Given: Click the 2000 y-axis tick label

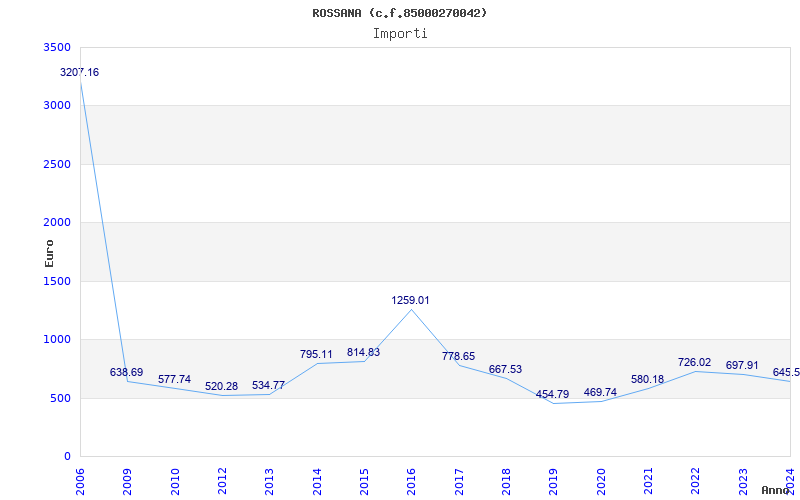Looking at the screenshot, I should [58, 222].
